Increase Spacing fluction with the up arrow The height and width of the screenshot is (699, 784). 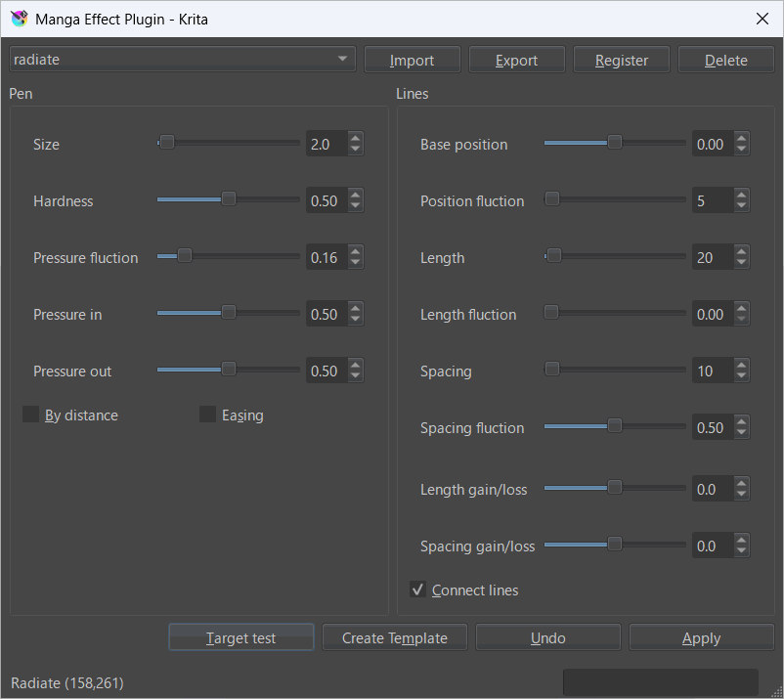[x=742, y=421]
